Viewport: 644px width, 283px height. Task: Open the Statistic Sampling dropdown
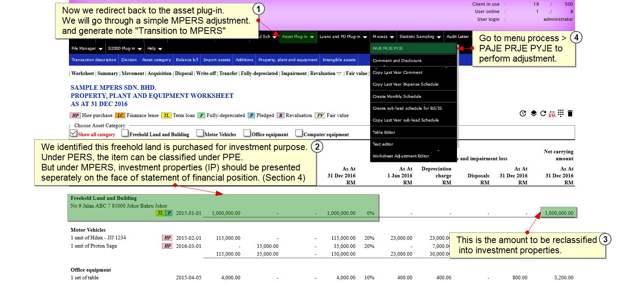pos(420,37)
